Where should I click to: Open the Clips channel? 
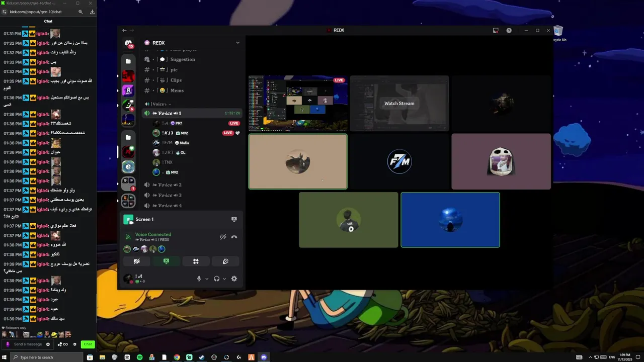[x=192, y=80]
